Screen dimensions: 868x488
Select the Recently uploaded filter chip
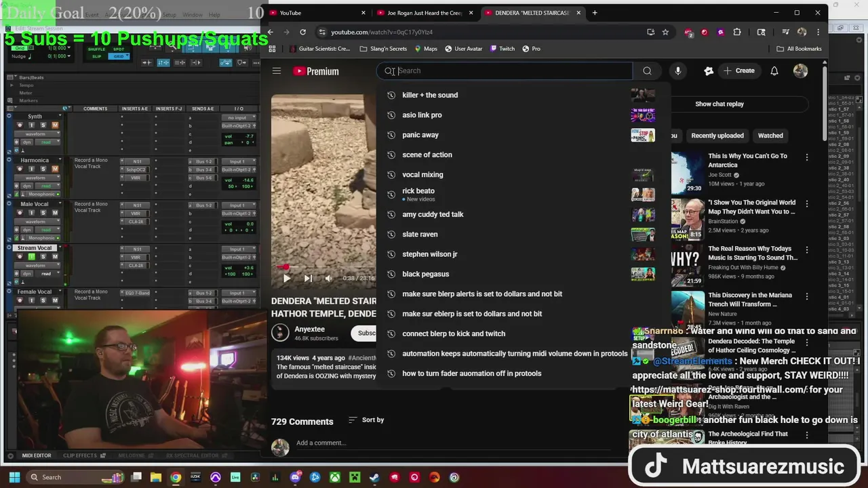pos(717,136)
